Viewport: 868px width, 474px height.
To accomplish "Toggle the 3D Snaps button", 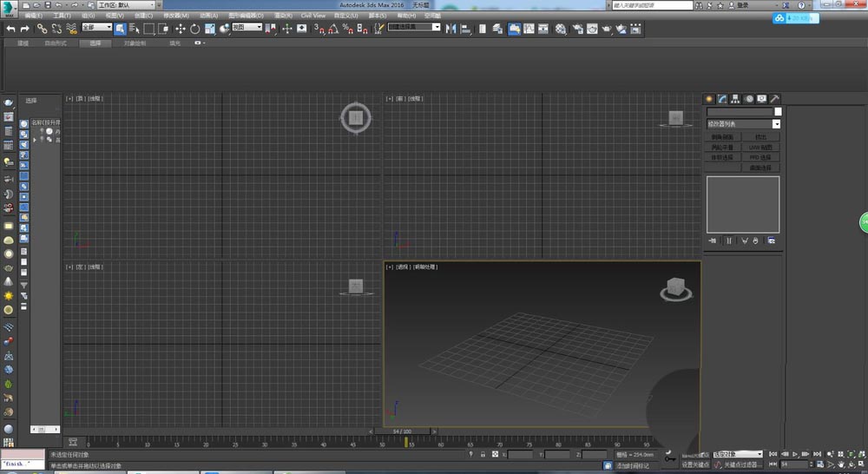I will (x=319, y=29).
